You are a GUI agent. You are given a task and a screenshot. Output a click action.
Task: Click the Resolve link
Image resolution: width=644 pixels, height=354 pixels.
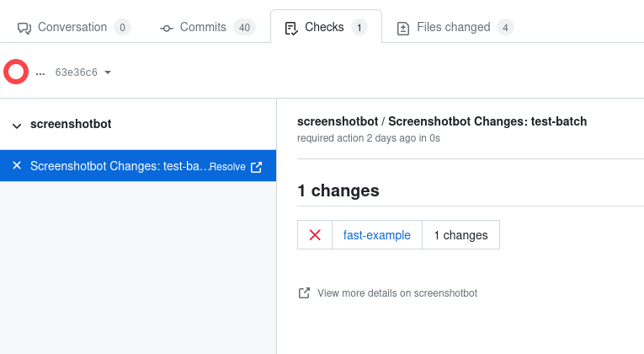click(227, 167)
